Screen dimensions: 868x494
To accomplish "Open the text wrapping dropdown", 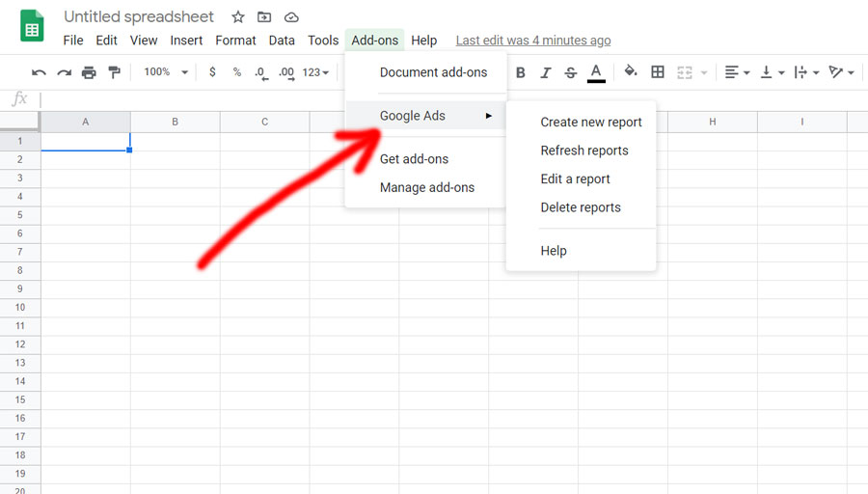I will 806,72.
